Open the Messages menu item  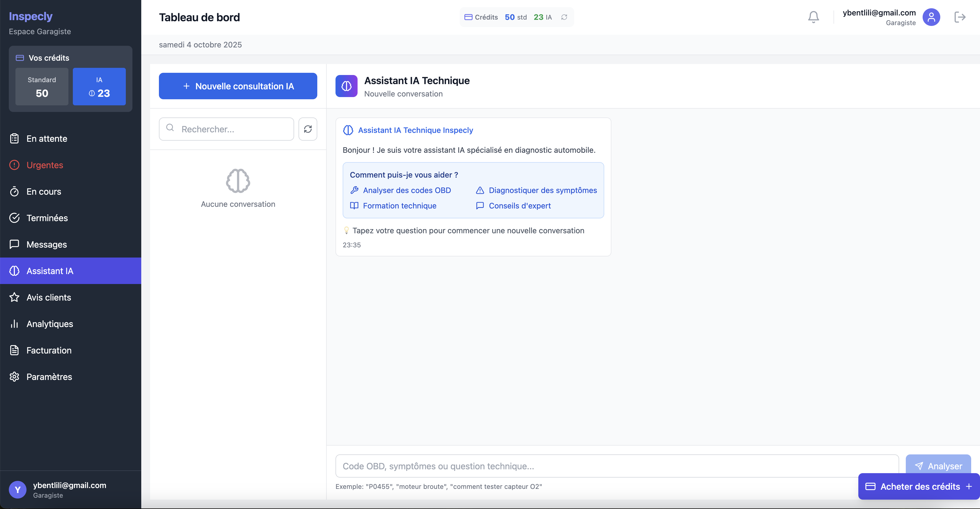[x=46, y=244]
